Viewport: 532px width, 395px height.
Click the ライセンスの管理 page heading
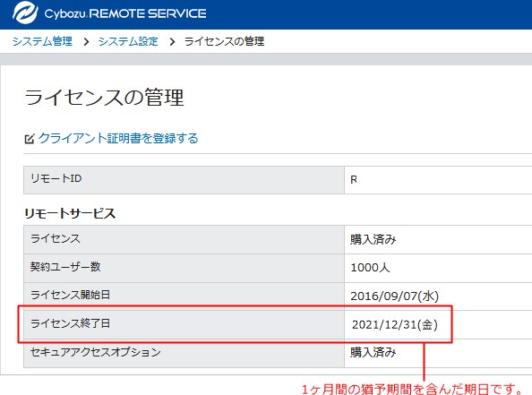pyautogui.click(x=104, y=98)
